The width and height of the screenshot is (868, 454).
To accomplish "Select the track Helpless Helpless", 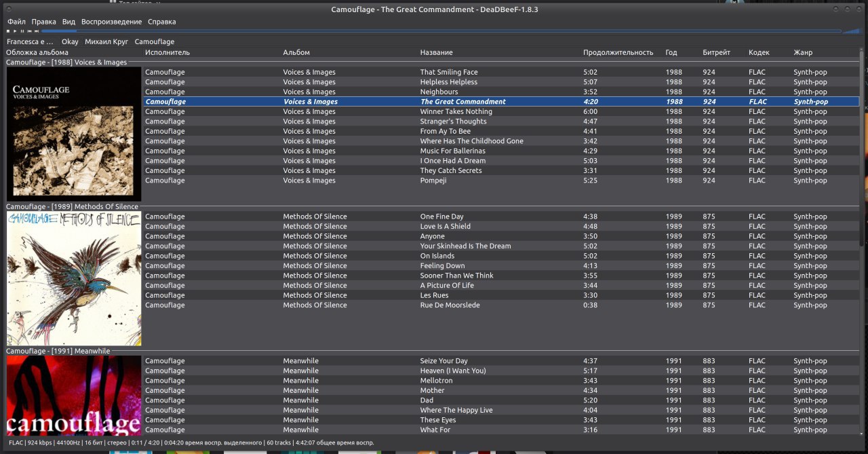I will 501,82.
